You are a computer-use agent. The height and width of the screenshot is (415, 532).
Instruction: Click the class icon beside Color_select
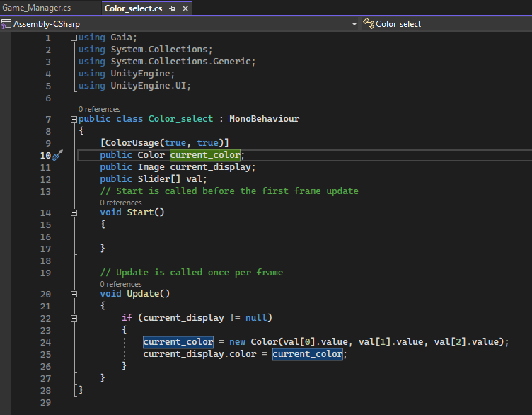tap(368, 24)
